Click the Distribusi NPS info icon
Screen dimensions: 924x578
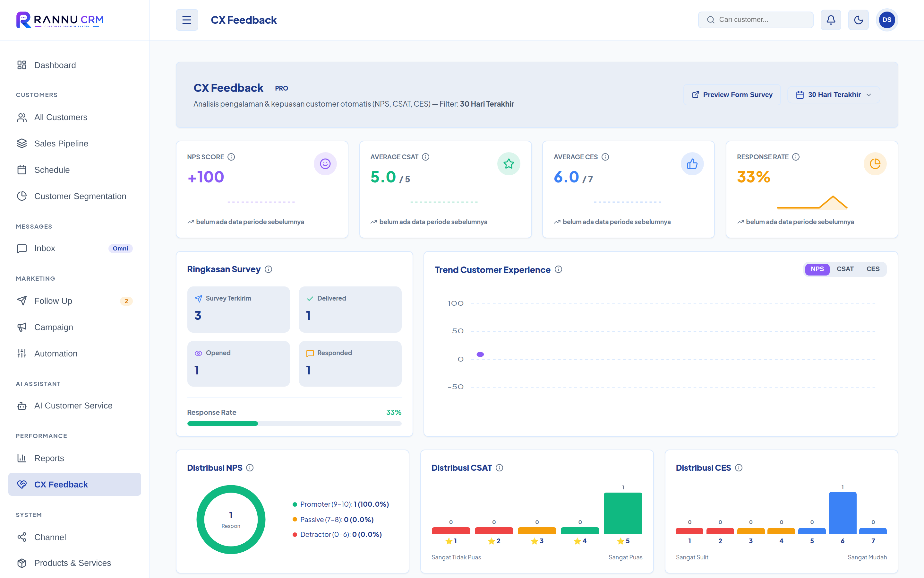click(x=250, y=468)
